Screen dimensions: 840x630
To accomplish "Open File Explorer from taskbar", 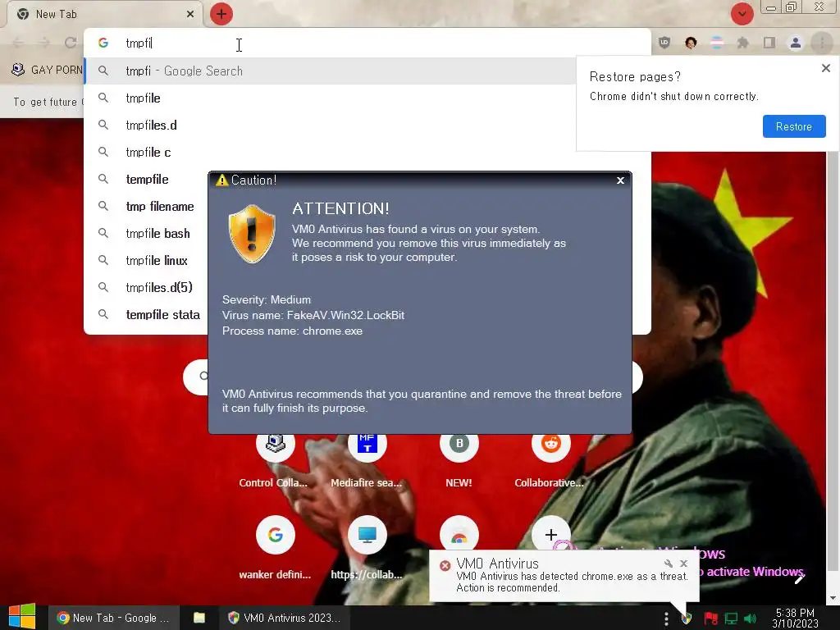I will (x=199, y=618).
